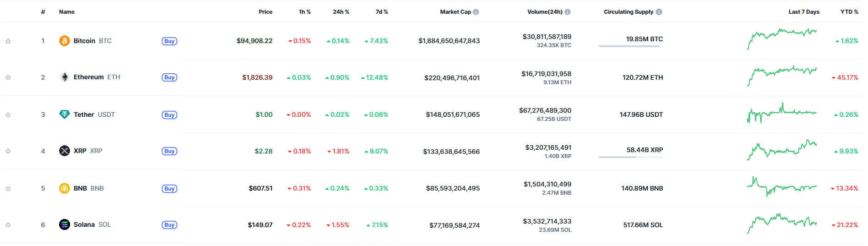Star Bitcoin to add to watchlist
This screenshot has height=246, width=868.
[x=8, y=41]
